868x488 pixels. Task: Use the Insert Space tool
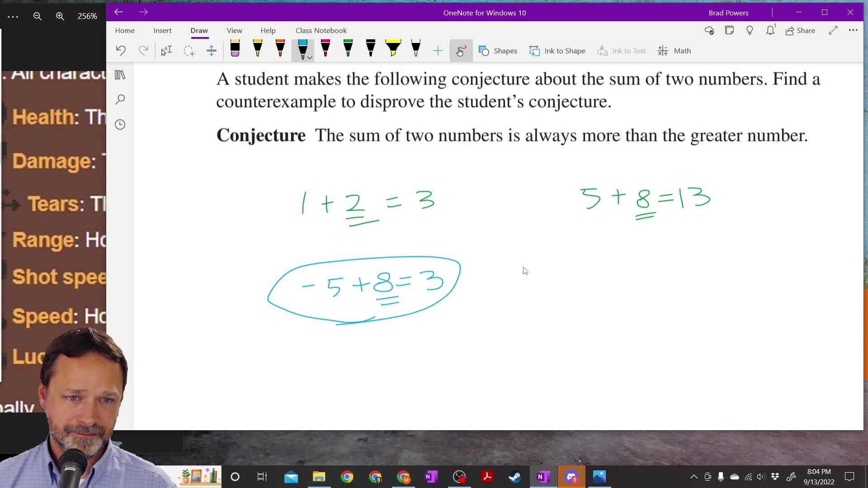[x=212, y=51]
